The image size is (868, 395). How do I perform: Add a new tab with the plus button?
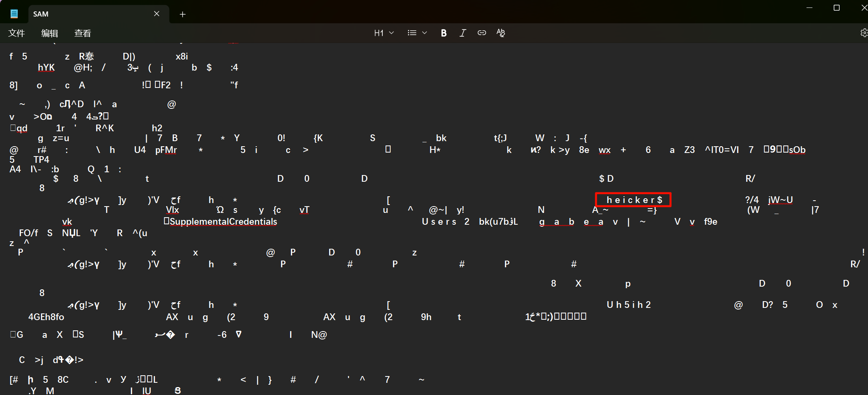tap(183, 14)
